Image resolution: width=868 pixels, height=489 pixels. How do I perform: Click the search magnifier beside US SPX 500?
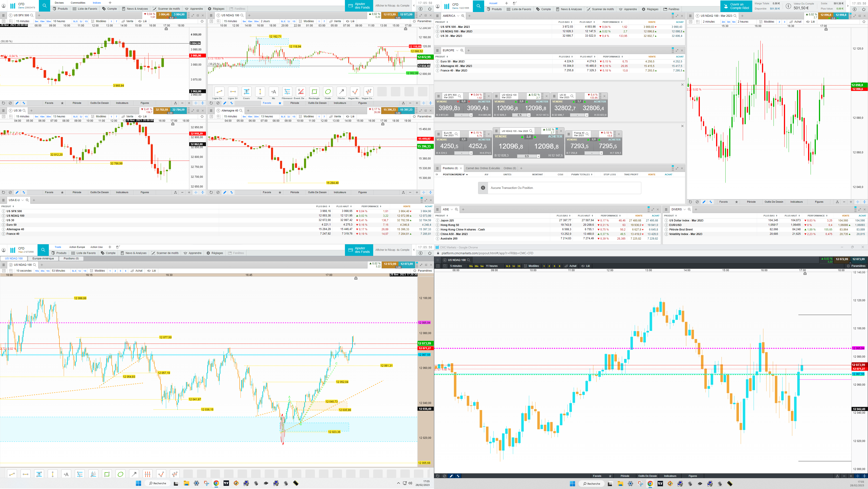click(x=32, y=15)
